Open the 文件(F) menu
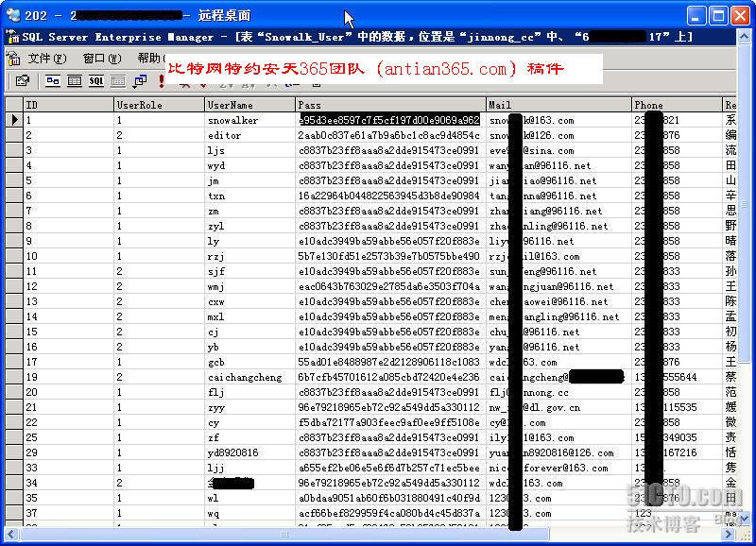Image resolution: width=756 pixels, height=546 pixels. [47, 59]
